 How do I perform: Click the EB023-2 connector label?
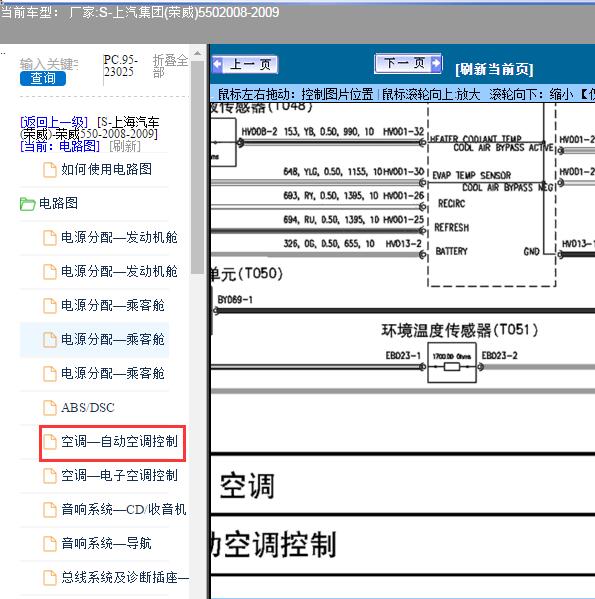(500, 356)
